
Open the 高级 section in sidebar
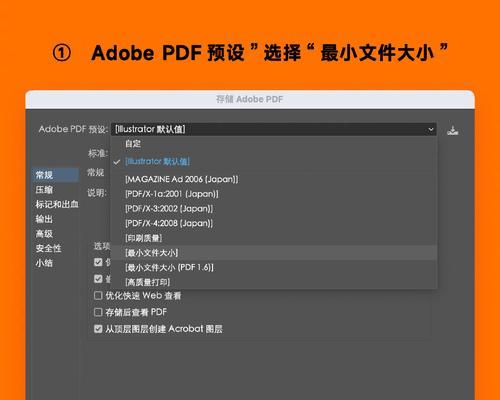coord(44,234)
